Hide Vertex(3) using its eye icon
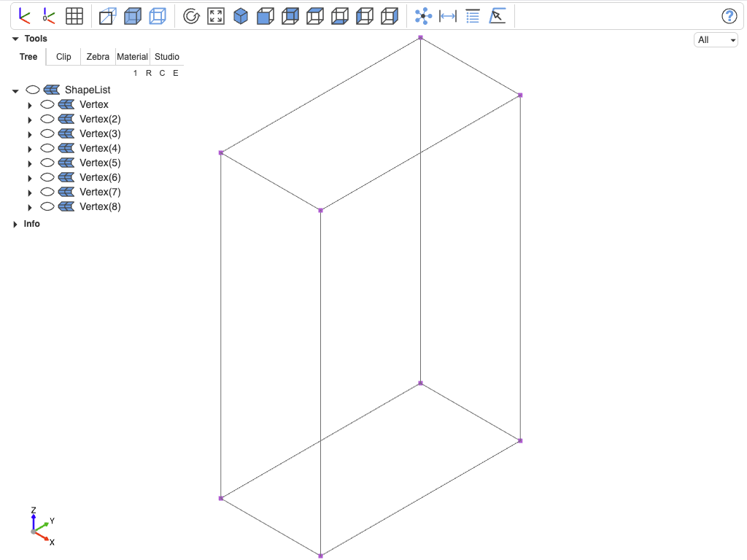 [47, 133]
